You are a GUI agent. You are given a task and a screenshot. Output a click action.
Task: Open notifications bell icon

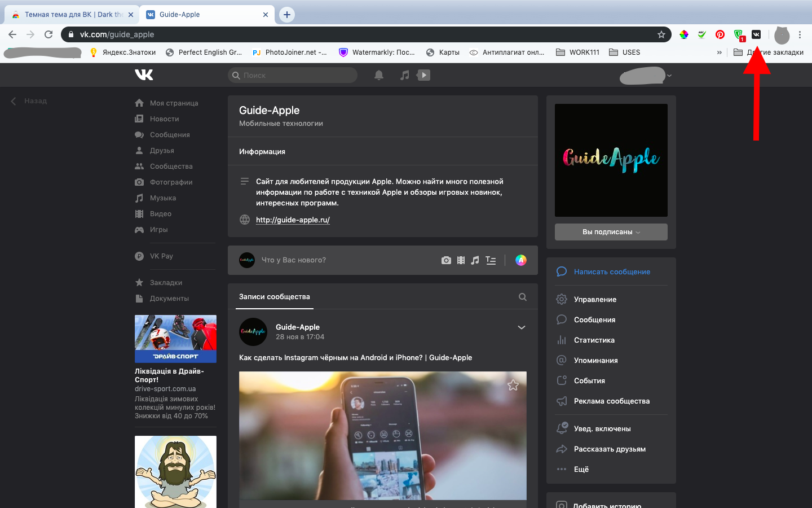click(379, 75)
